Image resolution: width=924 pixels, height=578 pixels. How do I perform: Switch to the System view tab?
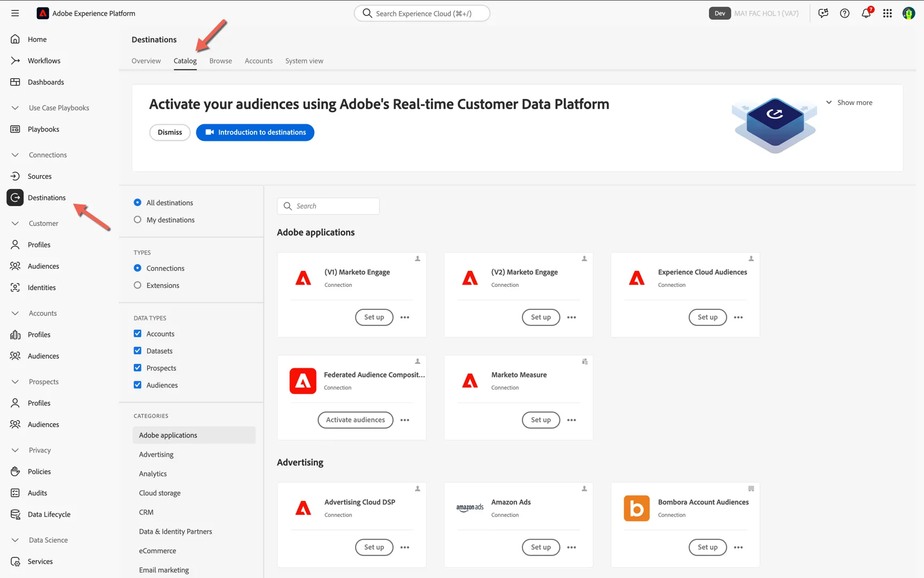(x=304, y=61)
